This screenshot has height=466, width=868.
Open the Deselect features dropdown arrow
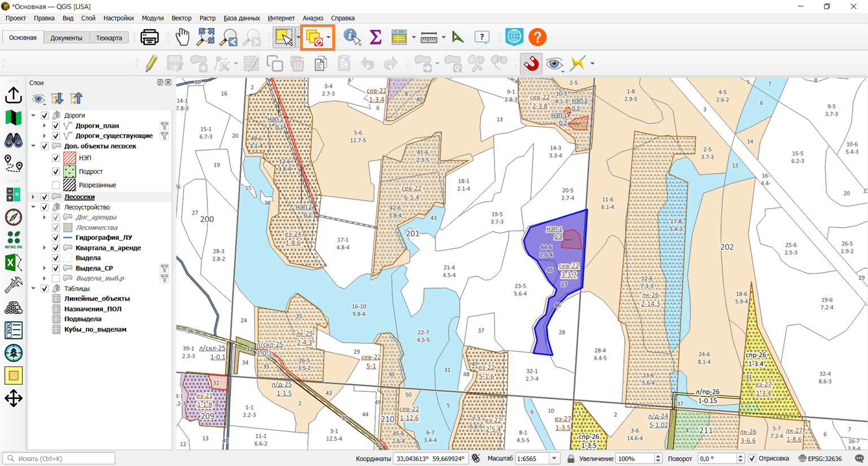pos(328,37)
